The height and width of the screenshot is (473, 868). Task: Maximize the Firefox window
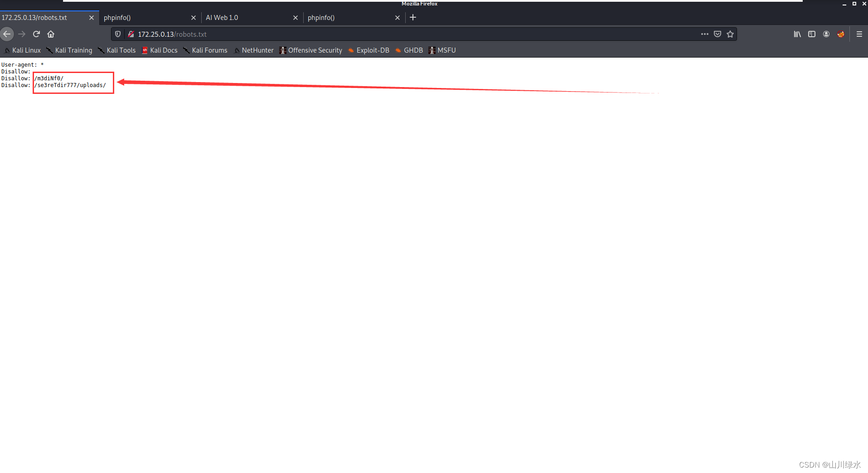[x=854, y=4]
